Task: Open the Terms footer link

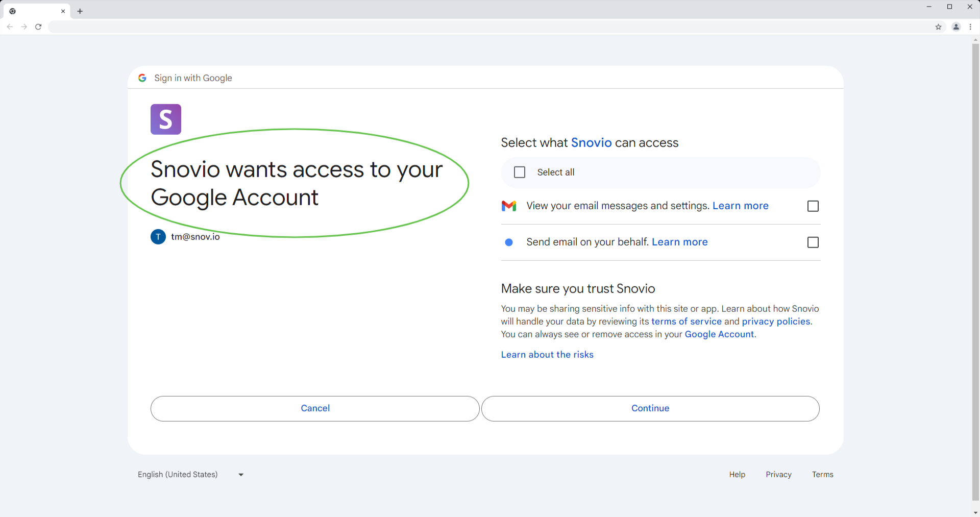Action: click(x=822, y=475)
